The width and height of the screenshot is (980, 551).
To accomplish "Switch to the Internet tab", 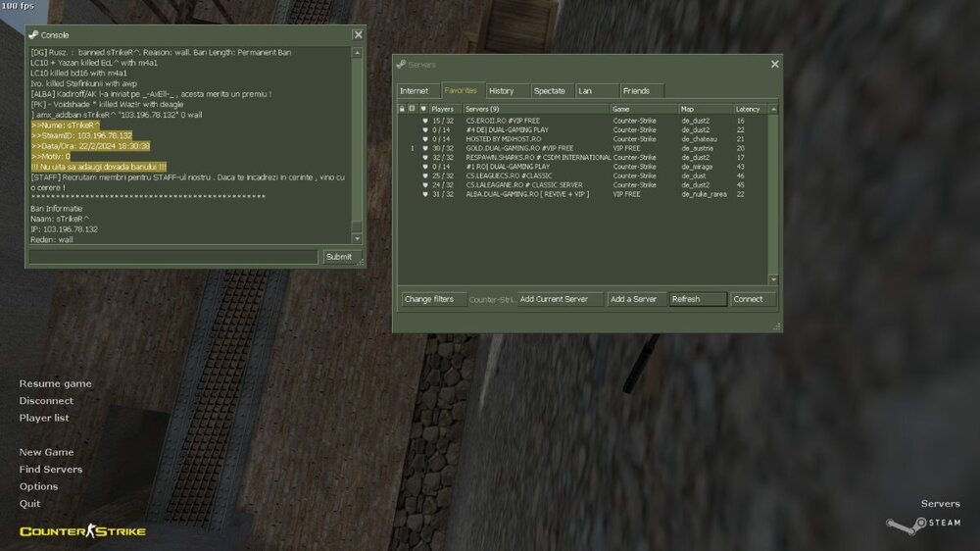I will (x=415, y=91).
